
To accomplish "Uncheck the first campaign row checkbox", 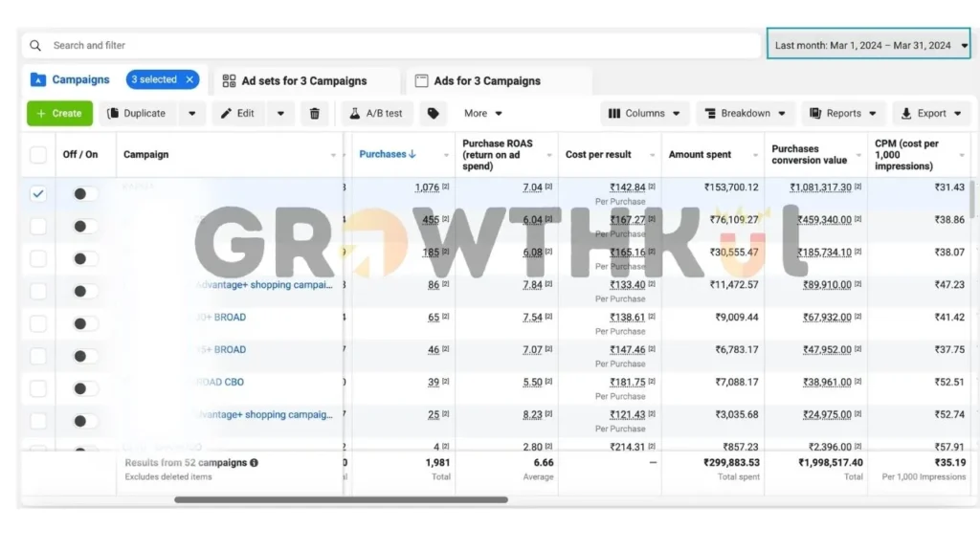I will (x=38, y=193).
